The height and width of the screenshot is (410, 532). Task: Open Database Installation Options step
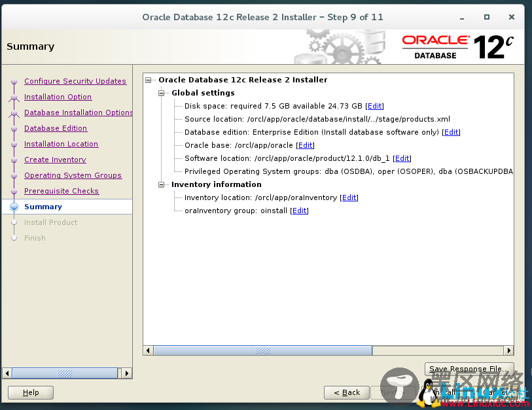point(79,112)
